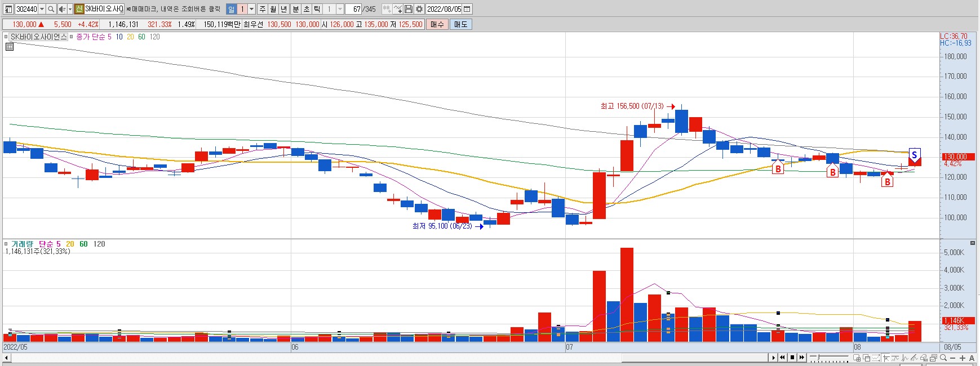Screen dimensions: 980x366
Task: Click the minus zoom out icon
Action: [952, 358]
